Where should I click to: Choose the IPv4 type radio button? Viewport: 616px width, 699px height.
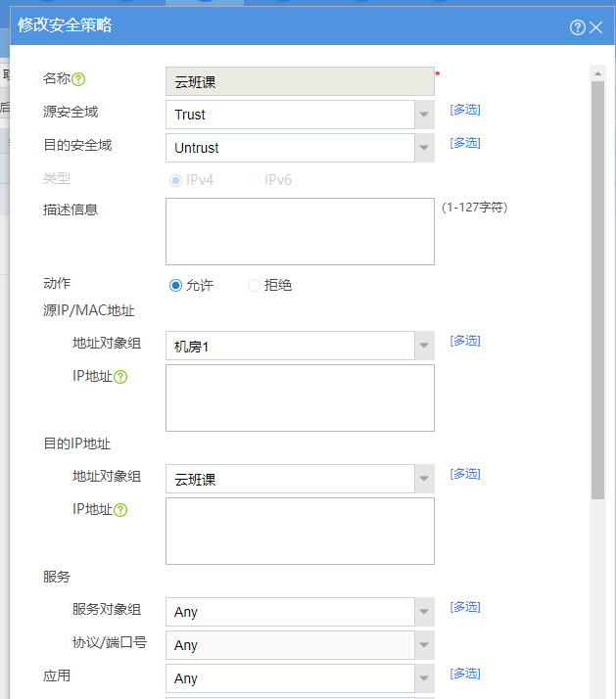[176, 180]
